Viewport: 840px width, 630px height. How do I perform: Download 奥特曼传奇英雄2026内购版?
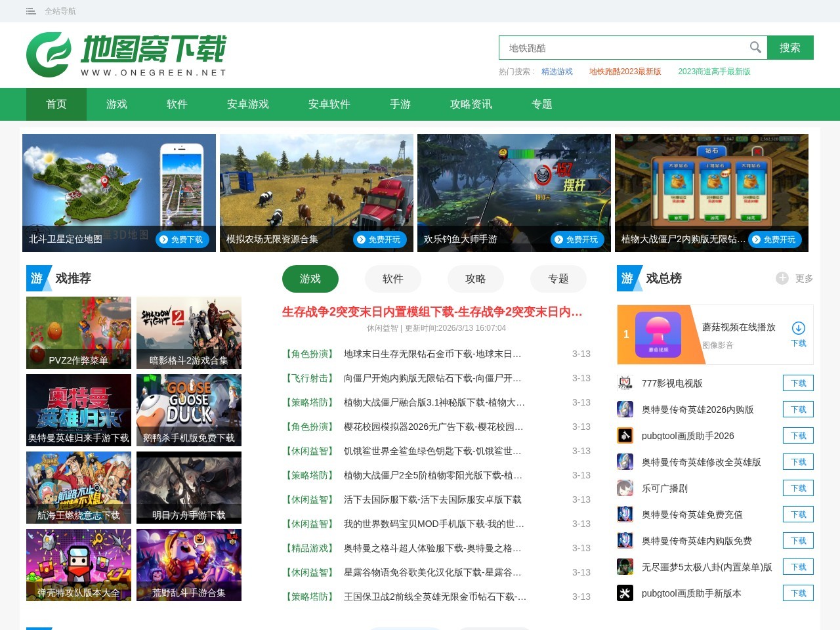tap(798, 409)
